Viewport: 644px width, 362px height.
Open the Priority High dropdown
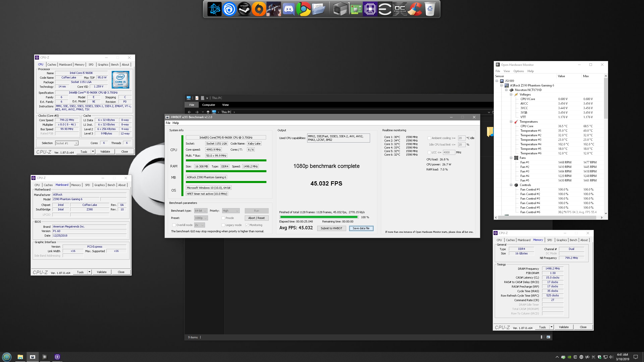[x=231, y=211]
